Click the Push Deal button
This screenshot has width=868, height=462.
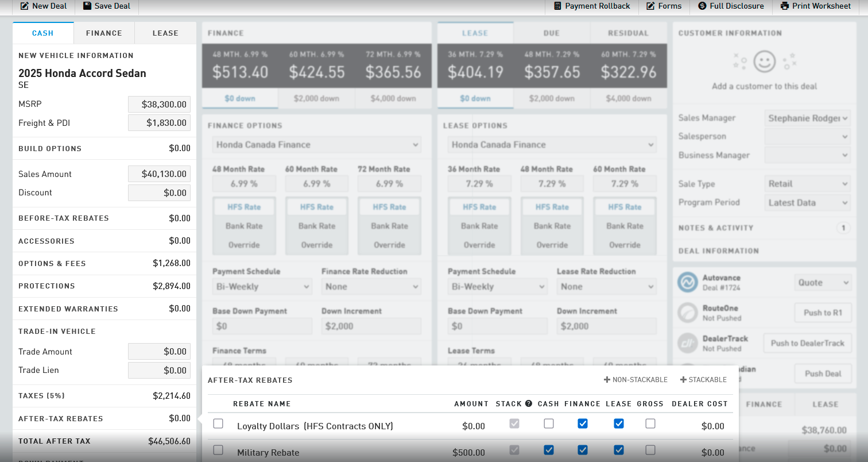point(823,374)
